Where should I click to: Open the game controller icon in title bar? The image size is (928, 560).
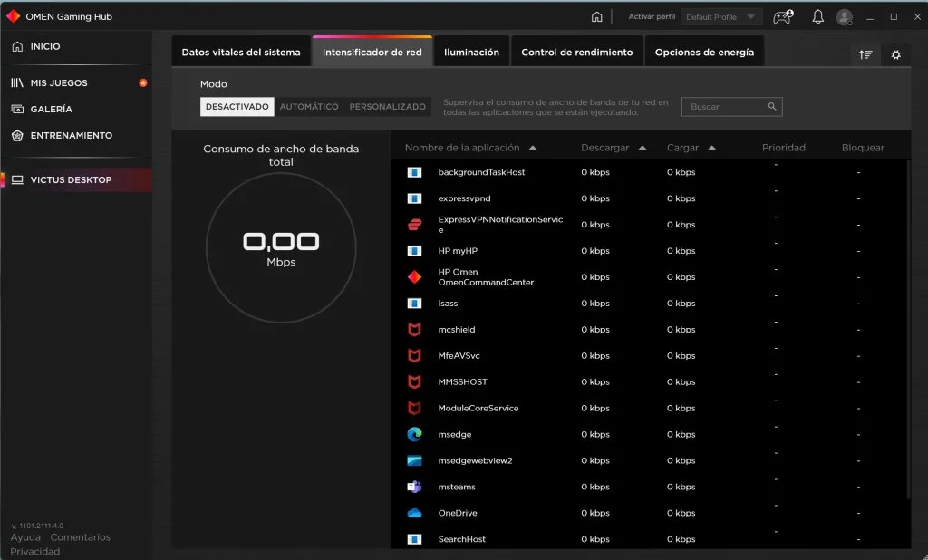tap(783, 16)
